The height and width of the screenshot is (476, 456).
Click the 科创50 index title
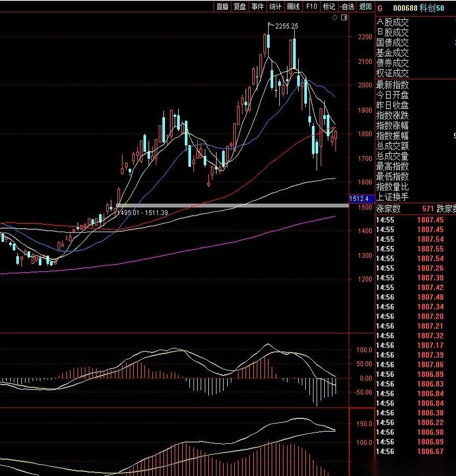431,8
